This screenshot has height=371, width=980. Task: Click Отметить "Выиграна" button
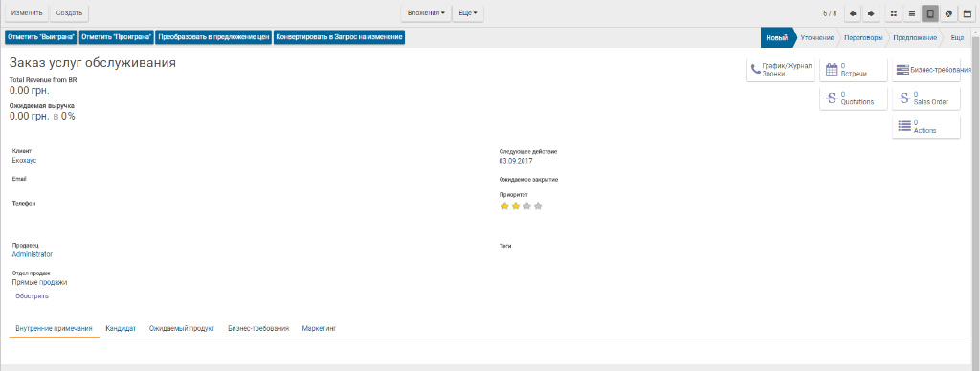pos(41,37)
